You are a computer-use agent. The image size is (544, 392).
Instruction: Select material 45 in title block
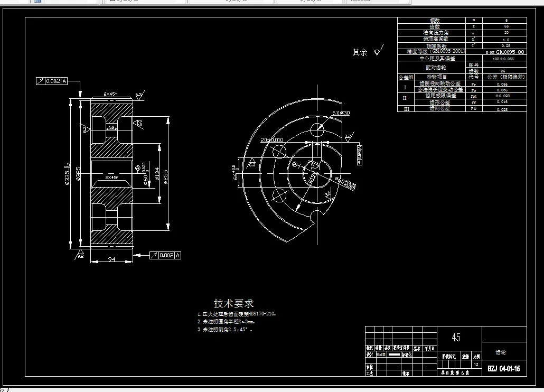click(456, 337)
